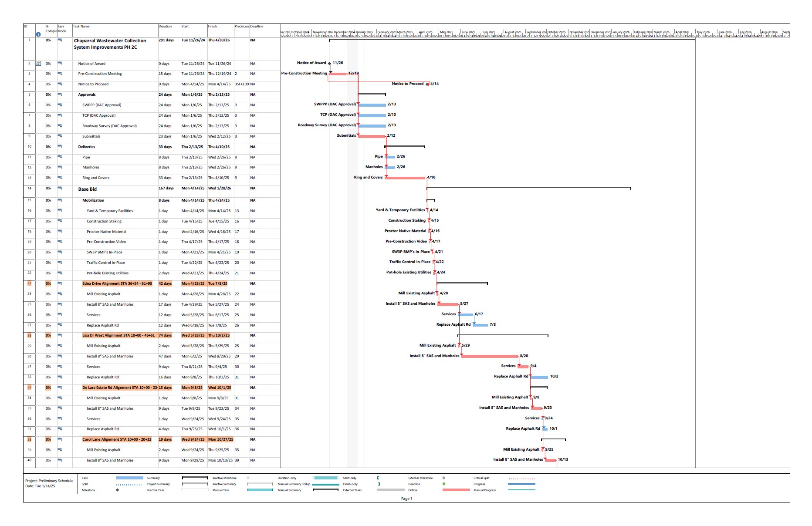812x526 pixels.
Task: Click the Milestone diamond symbol in legend
Action: coord(118,490)
